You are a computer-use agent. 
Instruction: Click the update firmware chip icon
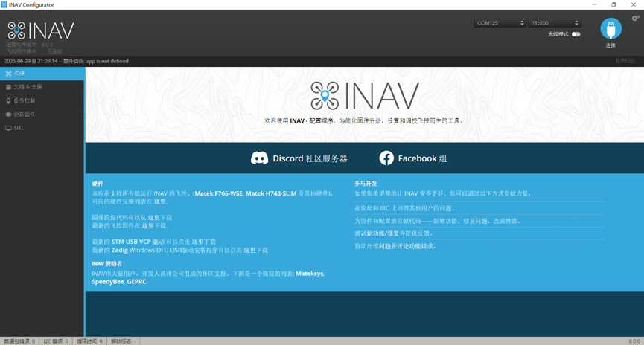click(x=8, y=115)
